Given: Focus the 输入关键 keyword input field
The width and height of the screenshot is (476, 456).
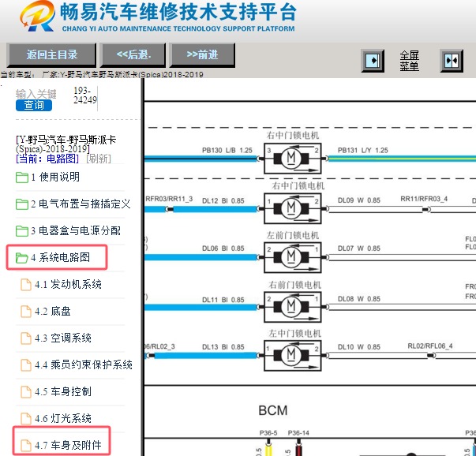Looking at the screenshot, I should pos(36,94).
